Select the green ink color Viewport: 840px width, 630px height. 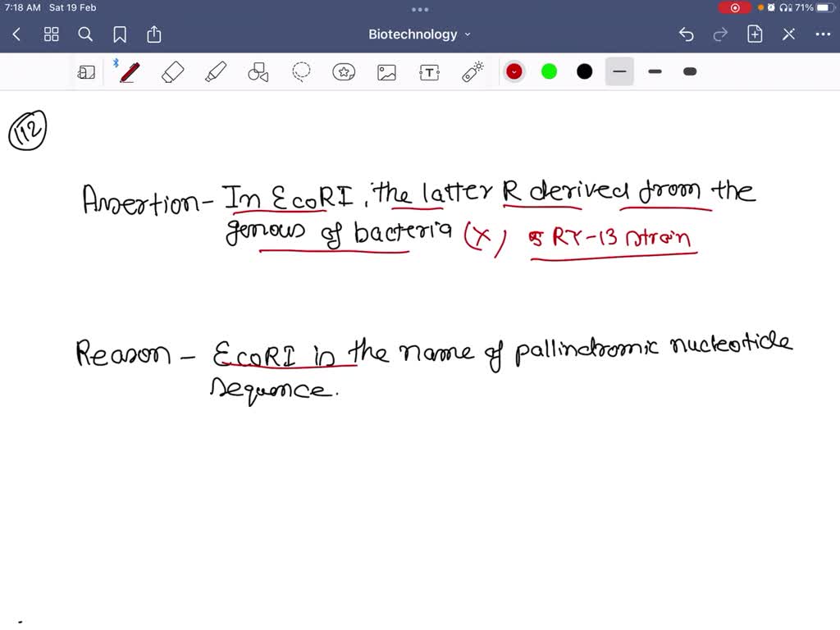[x=549, y=71]
